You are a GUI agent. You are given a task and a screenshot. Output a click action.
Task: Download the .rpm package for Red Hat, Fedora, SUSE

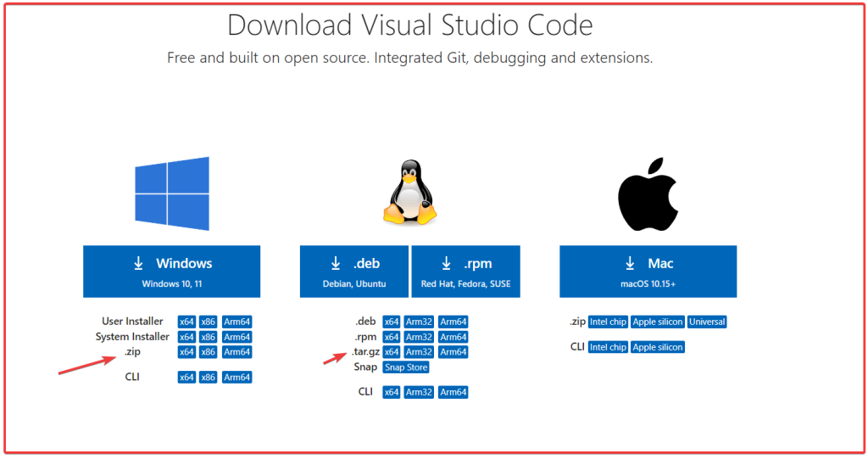click(465, 272)
